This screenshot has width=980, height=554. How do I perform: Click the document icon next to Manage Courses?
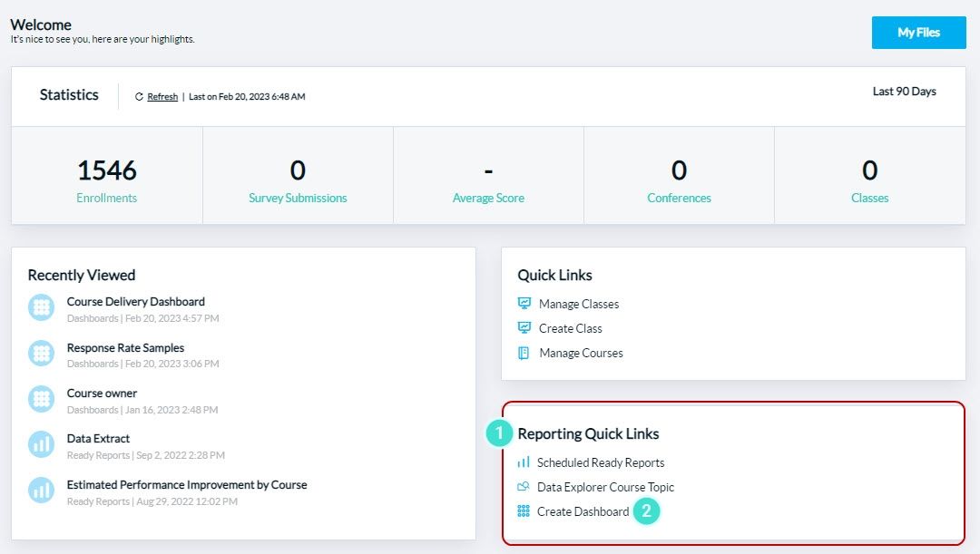(x=524, y=353)
